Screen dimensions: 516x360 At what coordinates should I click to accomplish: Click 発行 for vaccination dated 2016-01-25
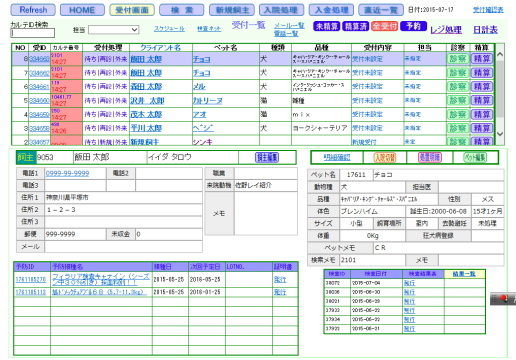280,292
